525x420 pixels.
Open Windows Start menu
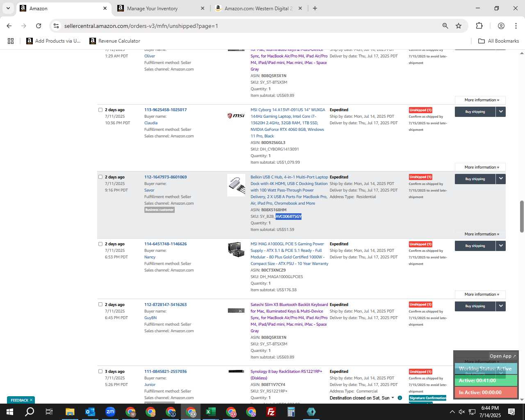click(x=10, y=412)
